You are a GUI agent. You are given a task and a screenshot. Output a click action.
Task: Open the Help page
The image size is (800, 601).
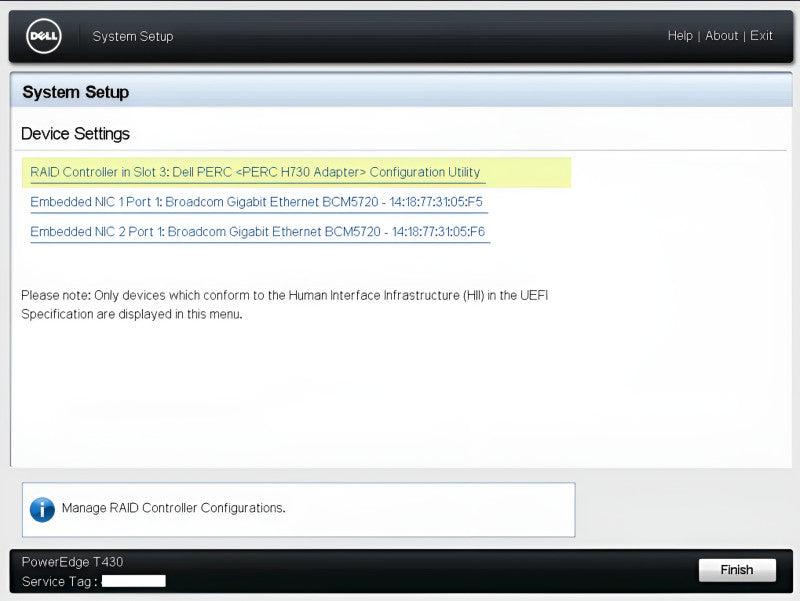(x=680, y=36)
